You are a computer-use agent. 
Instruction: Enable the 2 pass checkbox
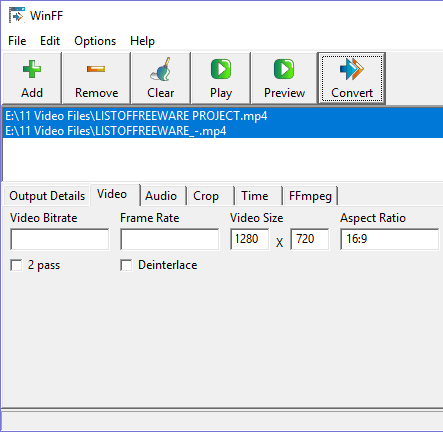16,266
